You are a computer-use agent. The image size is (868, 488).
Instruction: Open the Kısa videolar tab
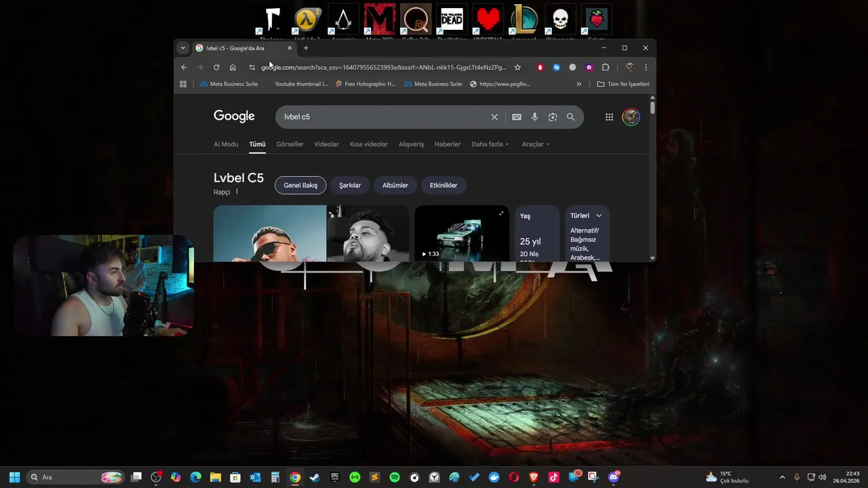tap(369, 144)
